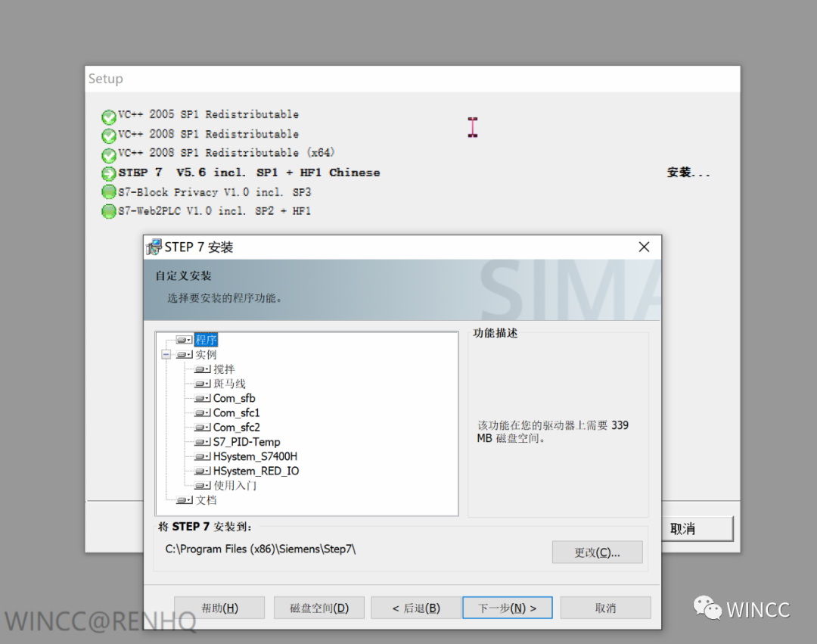Open 磁盘空间(D) disk space dialog

tap(319, 608)
